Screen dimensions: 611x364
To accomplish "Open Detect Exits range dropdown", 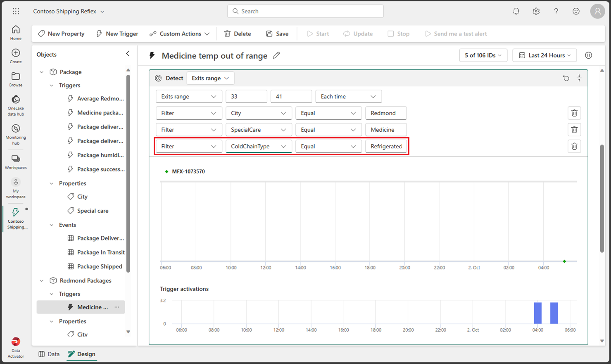I will (210, 78).
